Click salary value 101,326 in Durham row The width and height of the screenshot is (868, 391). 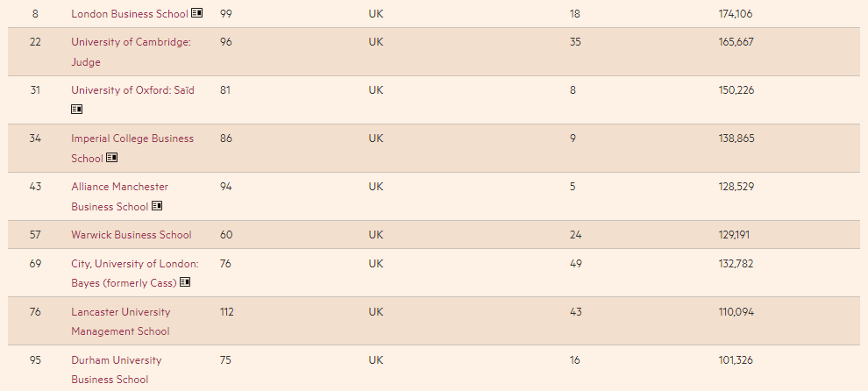point(736,360)
